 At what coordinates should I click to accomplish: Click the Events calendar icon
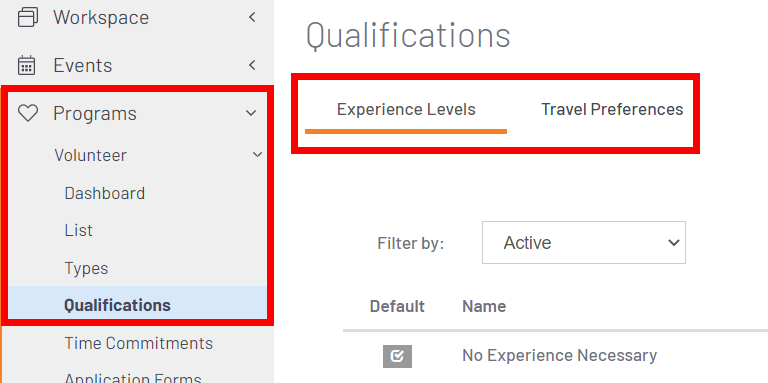[x=27, y=65]
